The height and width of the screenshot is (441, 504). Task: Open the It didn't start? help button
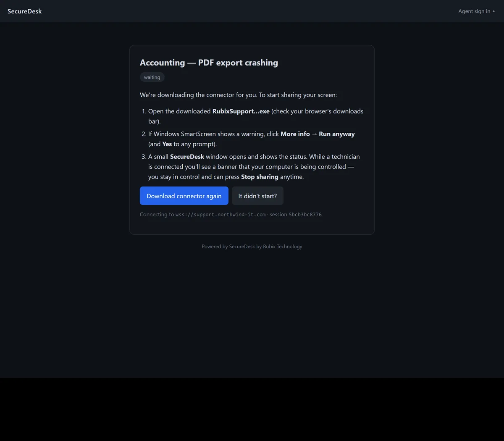[257, 196]
